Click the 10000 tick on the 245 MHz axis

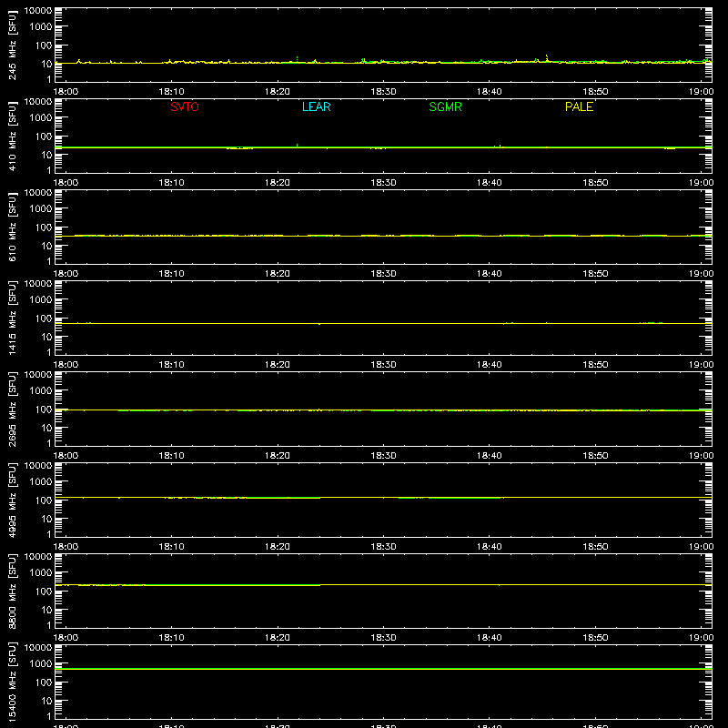[38, 11]
